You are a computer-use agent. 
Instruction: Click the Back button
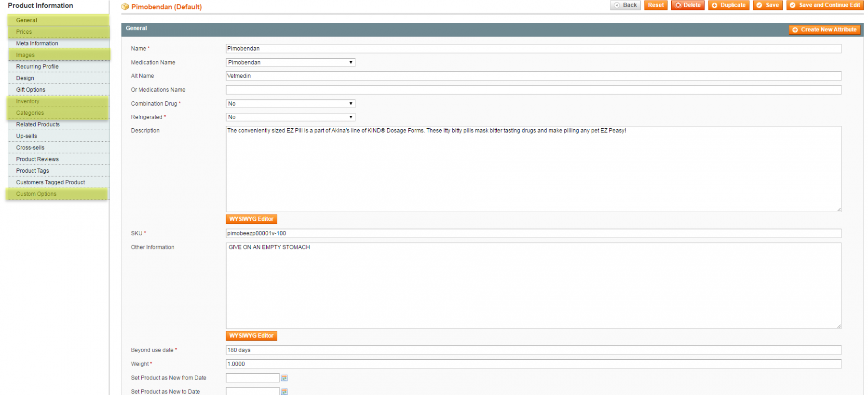pos(625,5)
